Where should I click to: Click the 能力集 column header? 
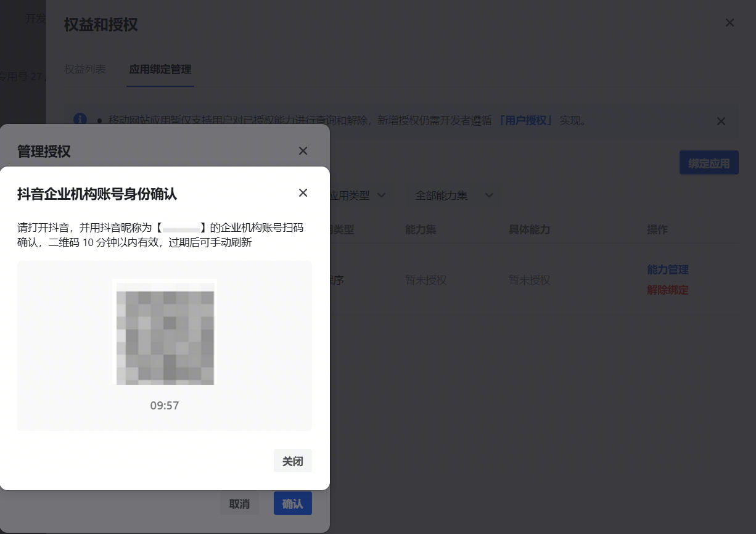(421, 229)
